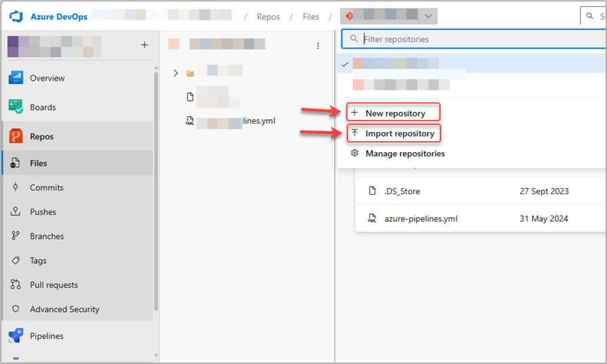
Task: Open the Pipelines hub icon
Action: (16, 336)
